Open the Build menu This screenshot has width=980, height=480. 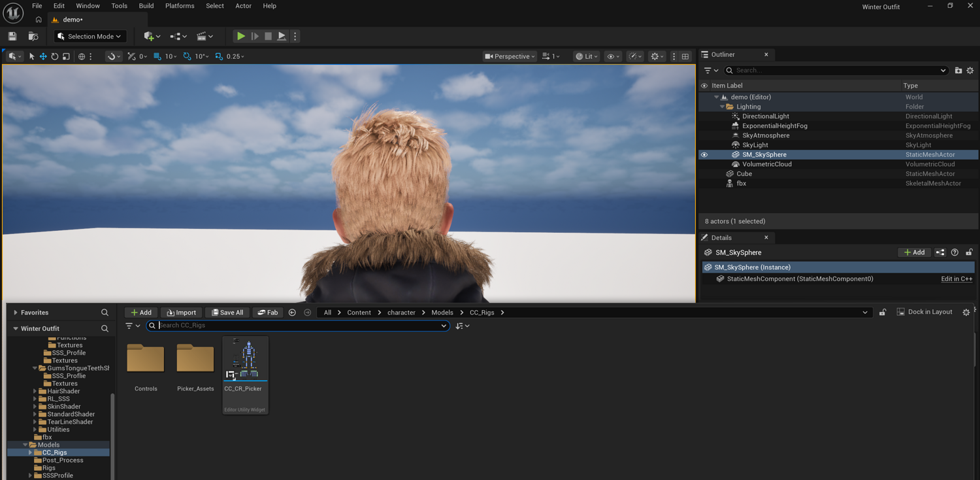point(146,6)
